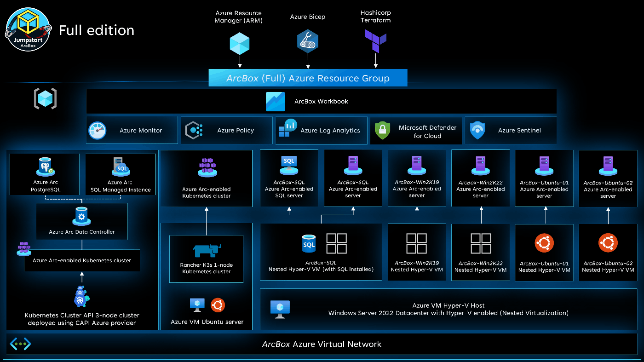Click the ArcBox-Ubuntu-02 Nested Hyper-V VM label
The height and width of the screenshot is (362, 644).
click(608, 267)
